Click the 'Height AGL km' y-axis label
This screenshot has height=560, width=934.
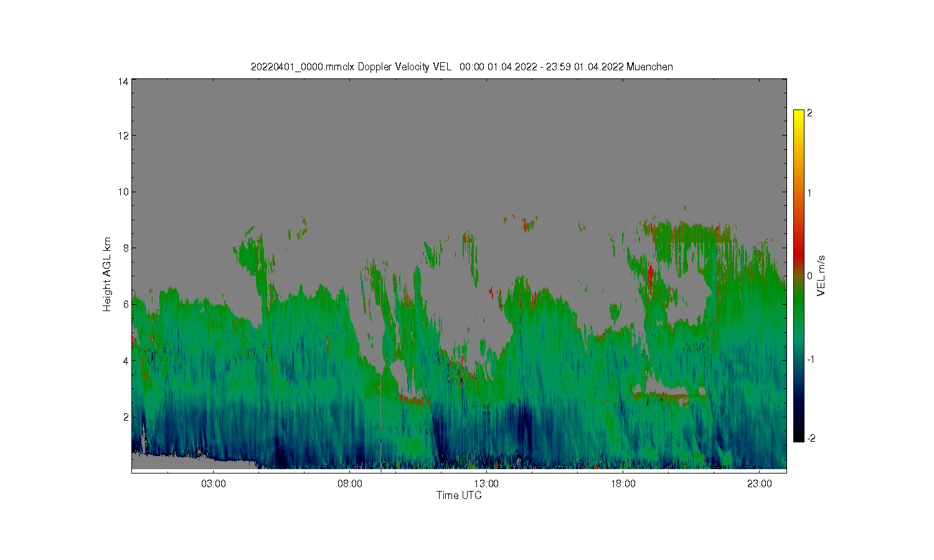(x=107, y=274)
